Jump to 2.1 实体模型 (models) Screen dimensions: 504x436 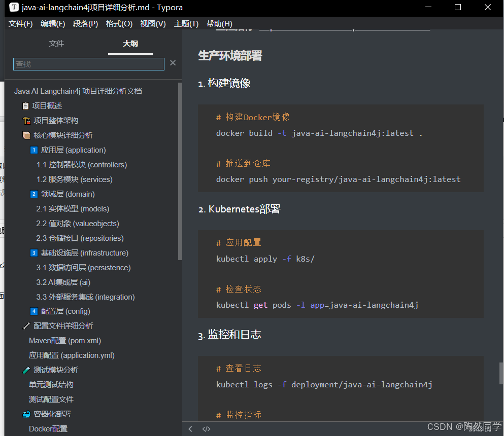pyautogui.click(x=73, y=209)
